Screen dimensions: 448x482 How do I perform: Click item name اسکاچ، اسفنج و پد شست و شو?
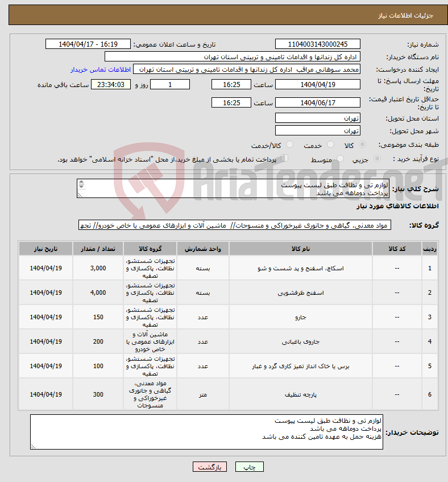click(301, 269)
